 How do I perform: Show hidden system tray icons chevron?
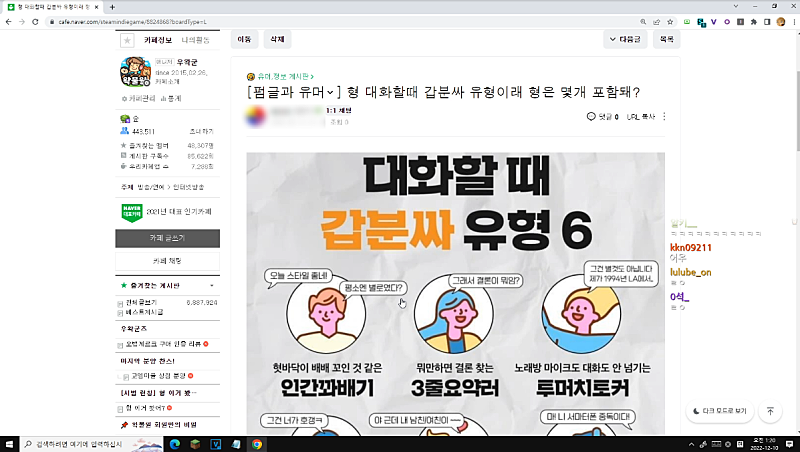point(691,444)
